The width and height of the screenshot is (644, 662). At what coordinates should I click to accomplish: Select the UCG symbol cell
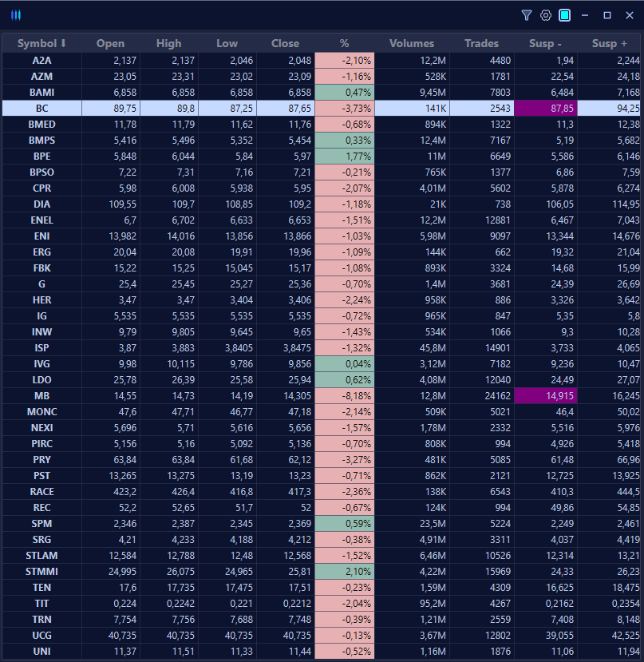[x=41, y=636]
